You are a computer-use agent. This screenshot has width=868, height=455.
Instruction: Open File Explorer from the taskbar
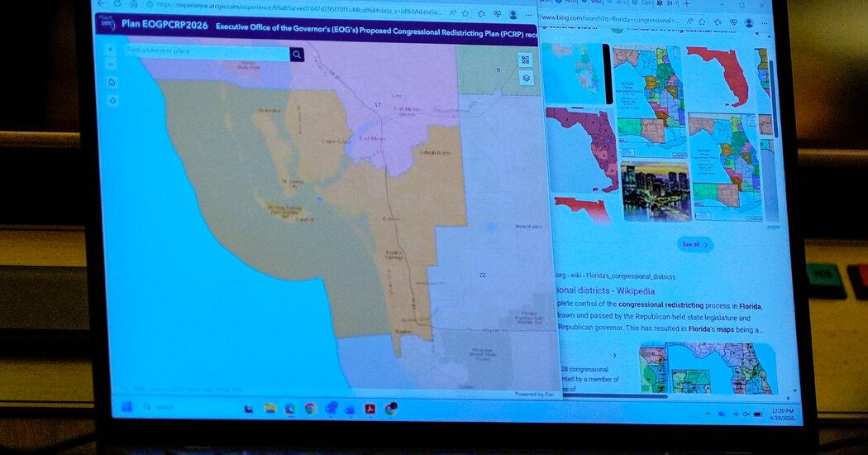click(269, 409)
